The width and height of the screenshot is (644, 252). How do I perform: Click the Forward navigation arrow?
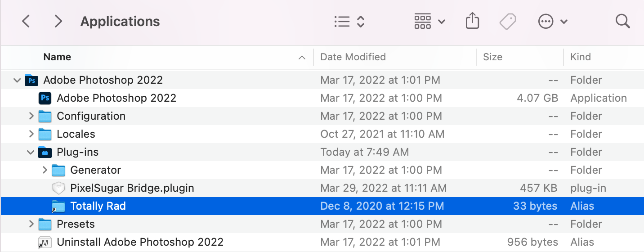pos(58,21)
